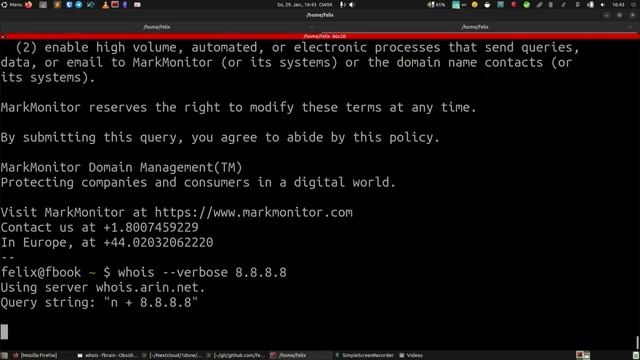Open the Bluetooth tray icon
640x360 pixels.
click(577, 4)
